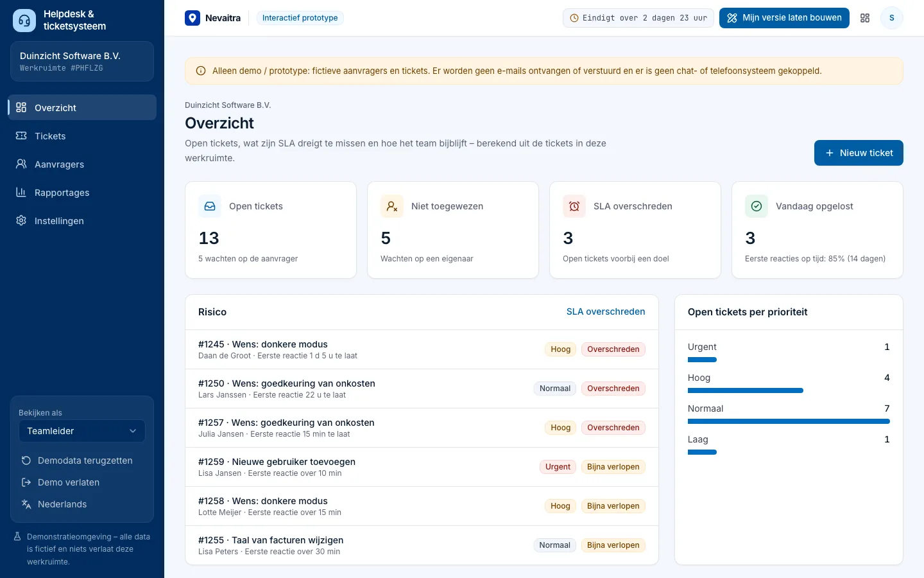
Task: Click the Open tickets inbox icon
Action: [x=210, y=206]
